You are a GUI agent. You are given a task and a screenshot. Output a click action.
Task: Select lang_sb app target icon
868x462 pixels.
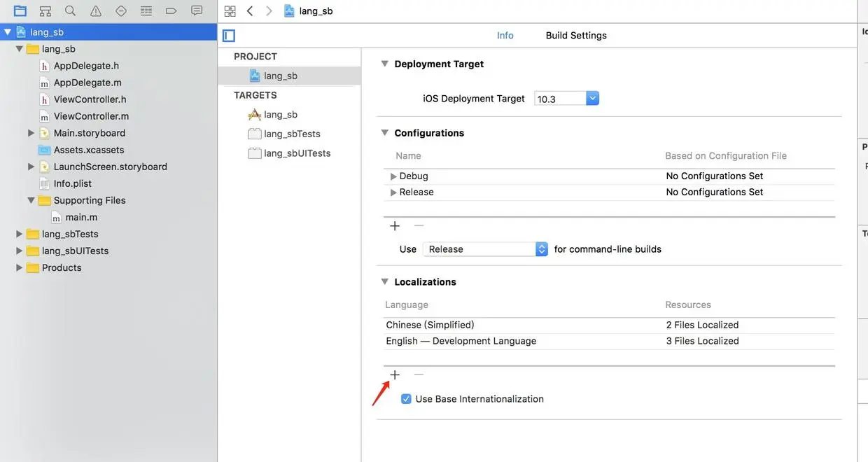pyautogui.click(x=254, y=114)
